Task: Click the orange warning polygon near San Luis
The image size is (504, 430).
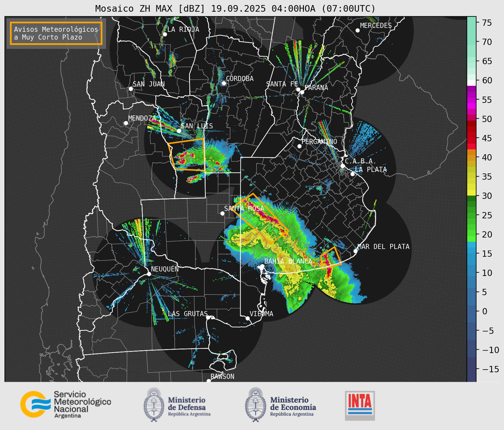Action: click(187, 155)
